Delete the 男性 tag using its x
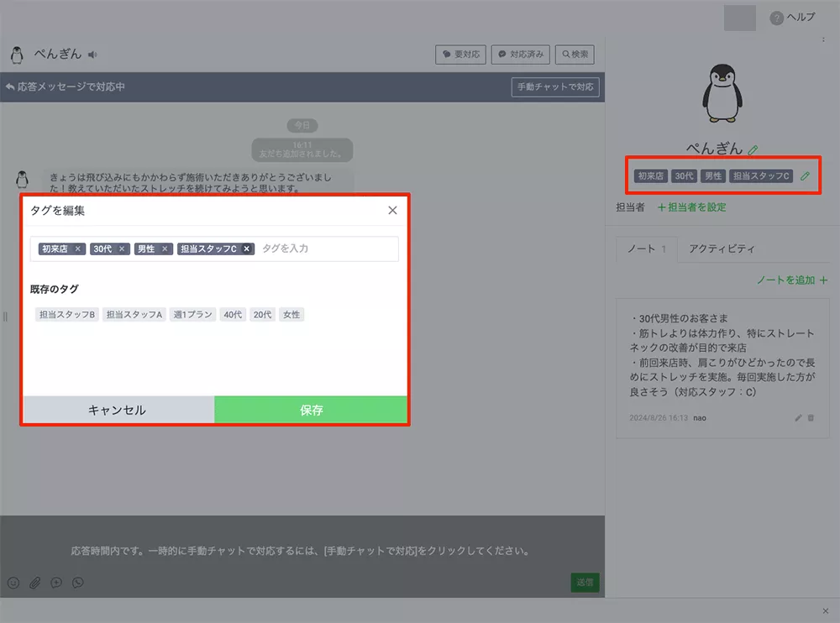The width and height of the screenshot is (840, 623). [165, 249]
